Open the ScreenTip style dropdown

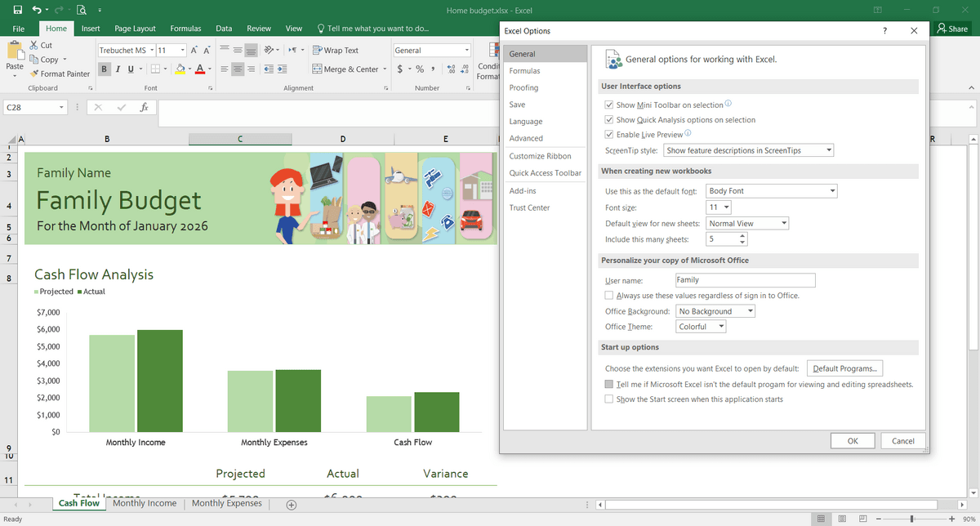(x=749, y=150)
